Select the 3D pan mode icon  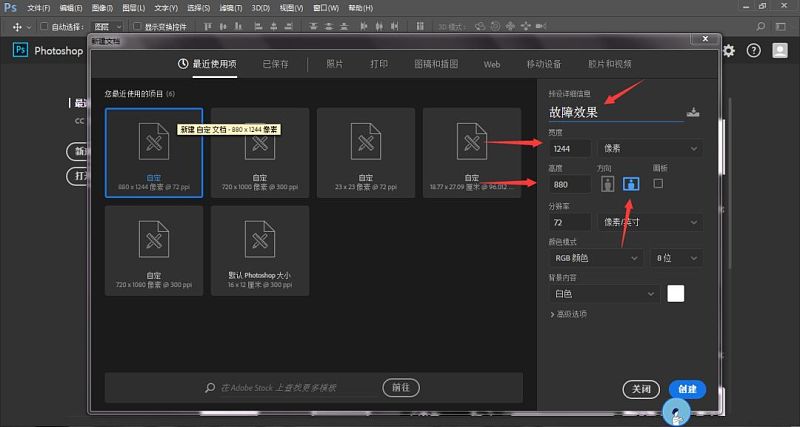click(x=511, y=27)
